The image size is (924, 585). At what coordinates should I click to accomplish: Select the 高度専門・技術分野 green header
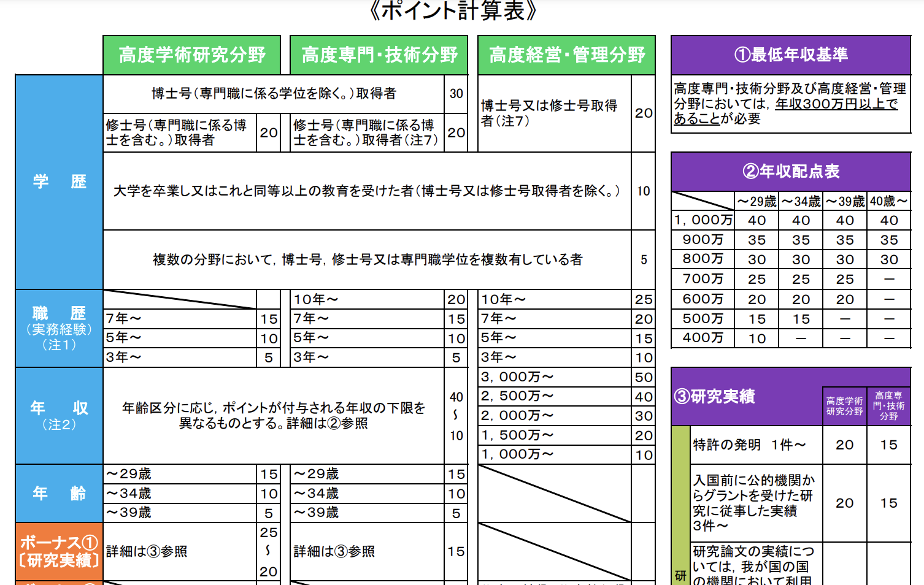click(x=379, y=55)
